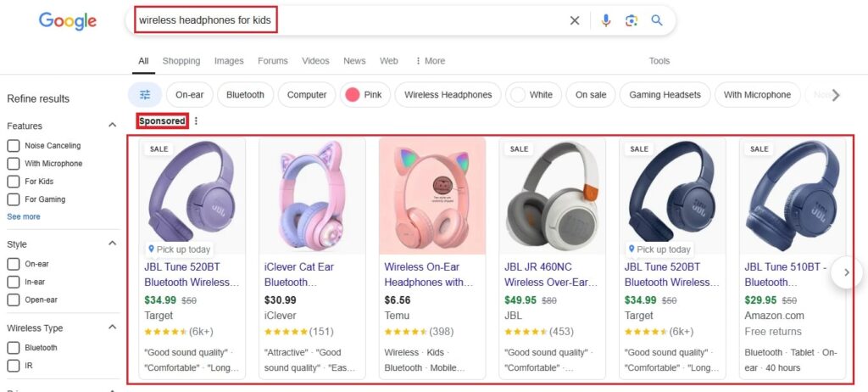Select the Pink color filter chip
Viewport: 868px width, 392px height.
362,95
